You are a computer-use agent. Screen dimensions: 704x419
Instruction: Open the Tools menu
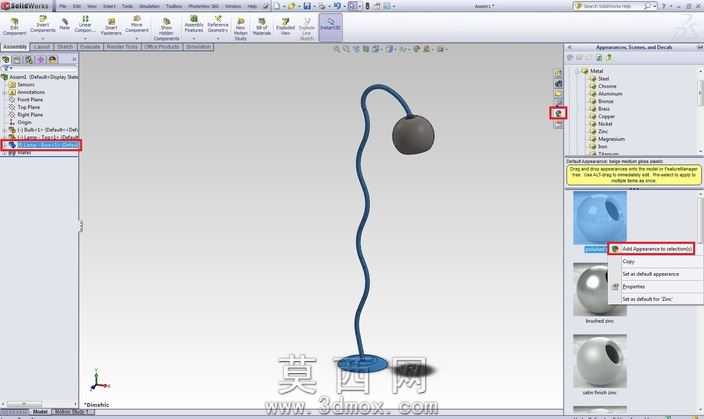point(127,6)
